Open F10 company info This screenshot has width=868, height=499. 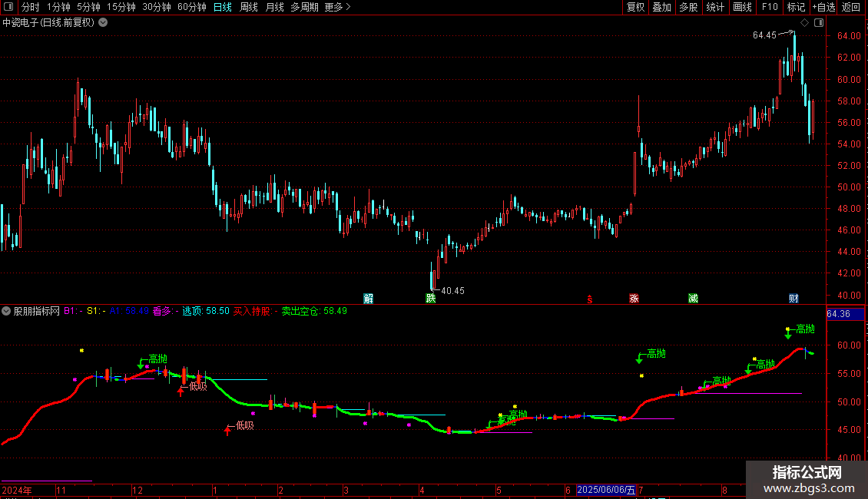tap(770, 7)
